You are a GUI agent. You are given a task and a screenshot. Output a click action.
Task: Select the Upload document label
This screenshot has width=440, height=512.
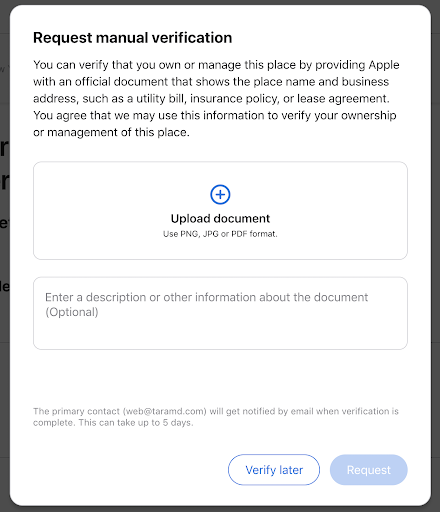coord(220,219)
